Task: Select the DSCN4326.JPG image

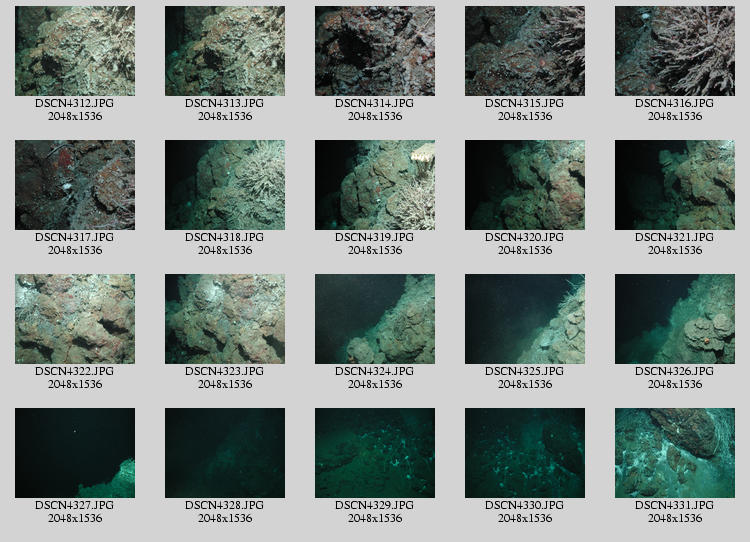Action: [675, 319]
